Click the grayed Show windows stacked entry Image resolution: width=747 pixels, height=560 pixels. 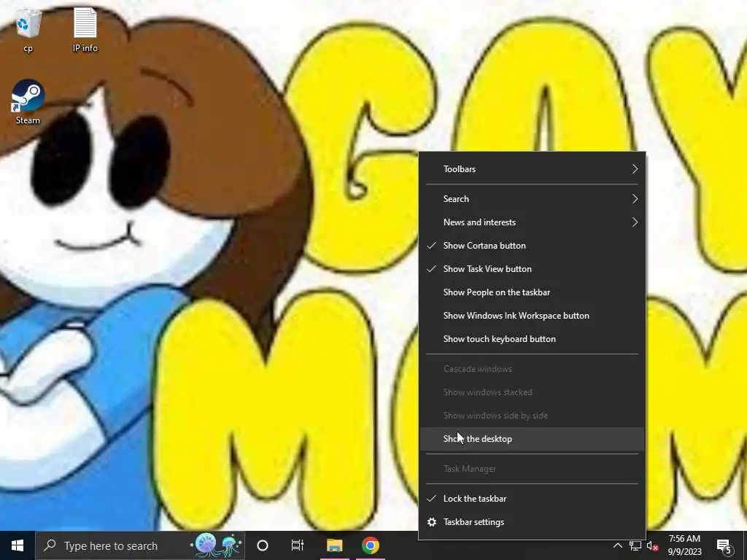[x=532, y=392]
